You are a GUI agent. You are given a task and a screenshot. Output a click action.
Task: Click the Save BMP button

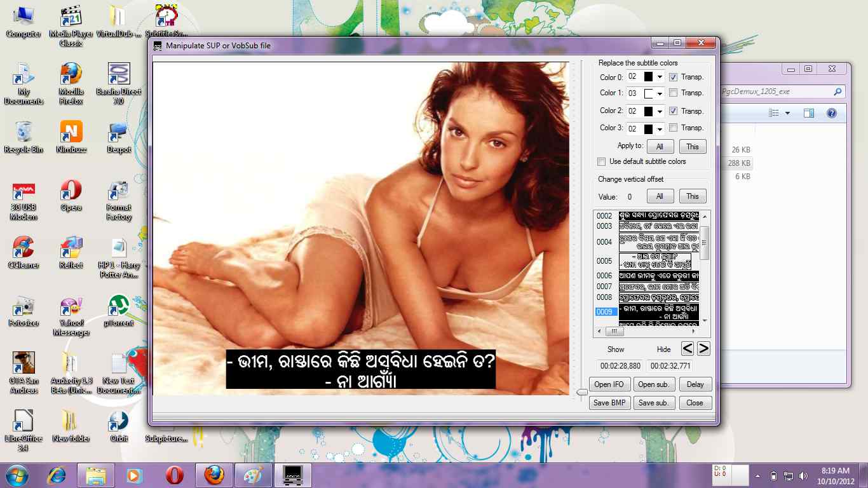coord(609,403)
